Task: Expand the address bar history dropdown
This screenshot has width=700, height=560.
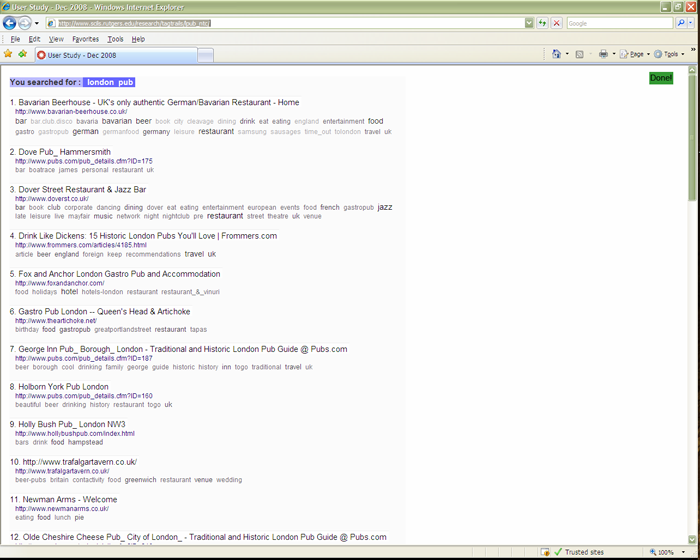Action: tap(529, 23)
